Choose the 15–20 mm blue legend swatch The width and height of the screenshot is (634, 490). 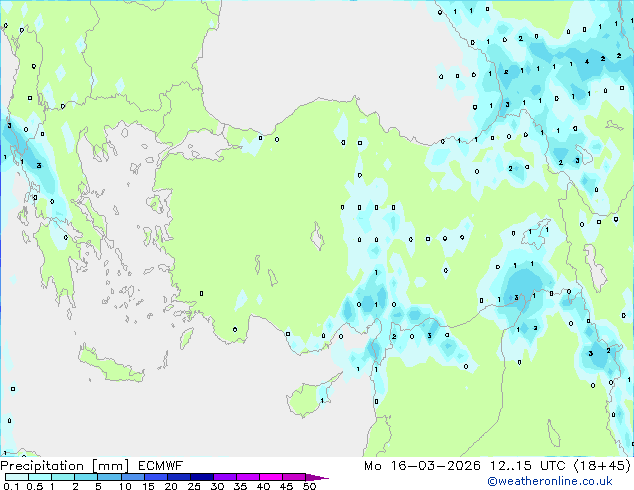click(x=155, y=477)
